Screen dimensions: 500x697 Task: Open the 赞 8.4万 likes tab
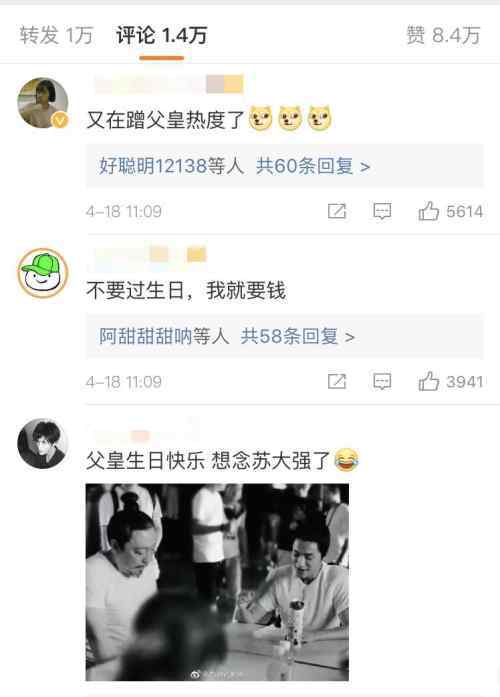[x=443, y=35]
